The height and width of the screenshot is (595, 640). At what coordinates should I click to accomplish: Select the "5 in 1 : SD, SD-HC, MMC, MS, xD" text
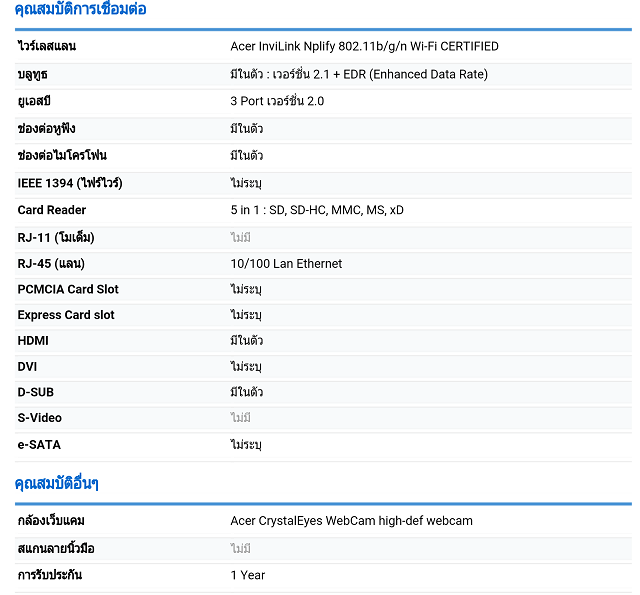(317, 210)
